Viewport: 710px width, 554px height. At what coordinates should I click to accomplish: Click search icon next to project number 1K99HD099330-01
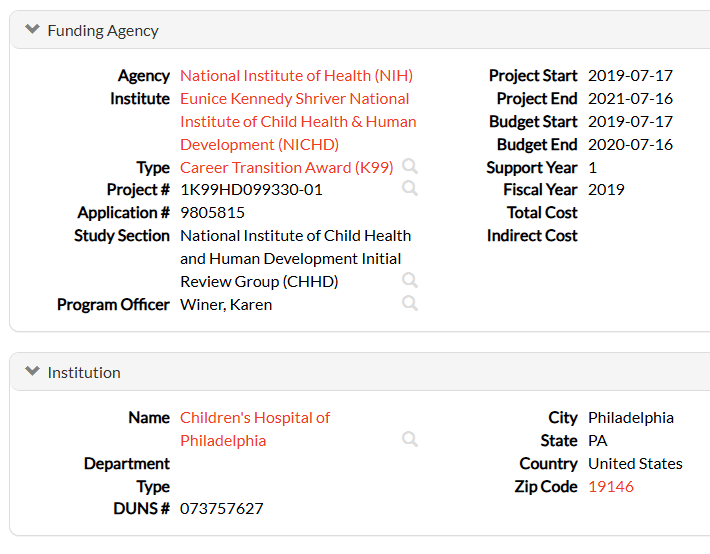(x=410, y=188)
